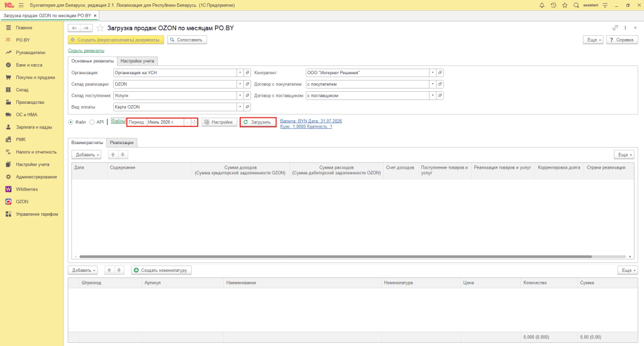Click the Файлы link
The image size is (644, 346).
pos(118,121)
